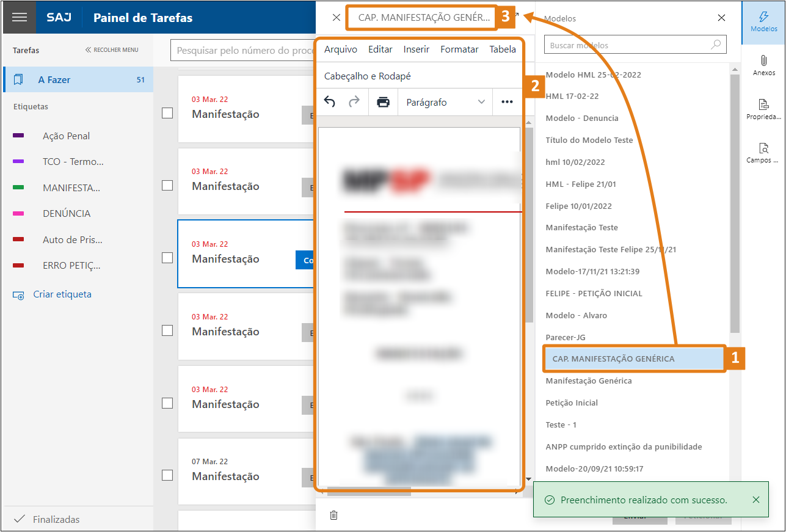Viewport: 786px width, 532px height.
Task: Open the Arquivo menu
Action: tap(340, 49)
